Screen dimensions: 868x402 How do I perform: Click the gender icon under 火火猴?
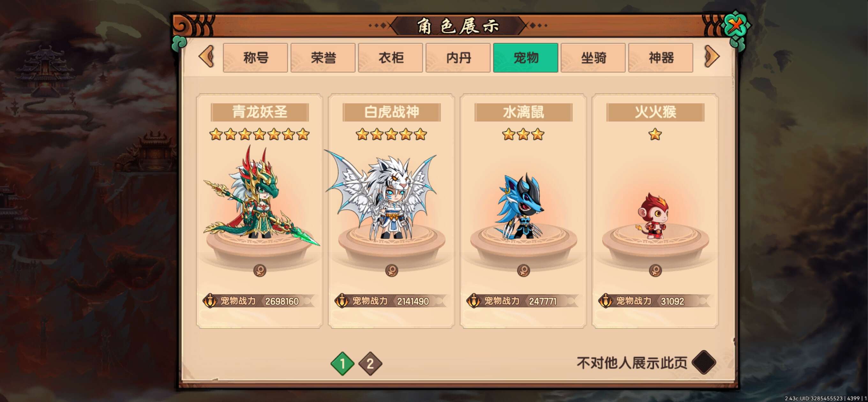[x=655, y=270]
